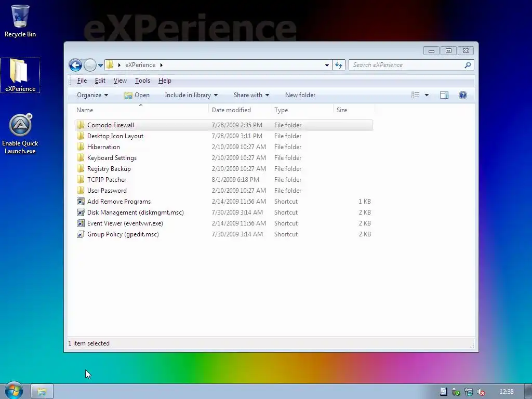Select Event Viewer shortcut icon
This screenshot has height=399, width=532.
tap(81, 223)
